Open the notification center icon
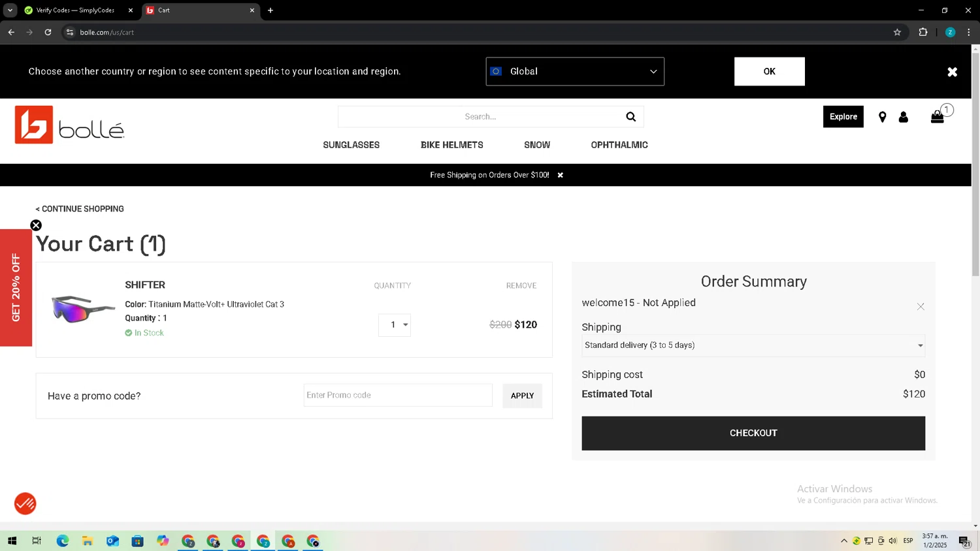The height and width of the screenshot is (551, 980). [964, 541]
